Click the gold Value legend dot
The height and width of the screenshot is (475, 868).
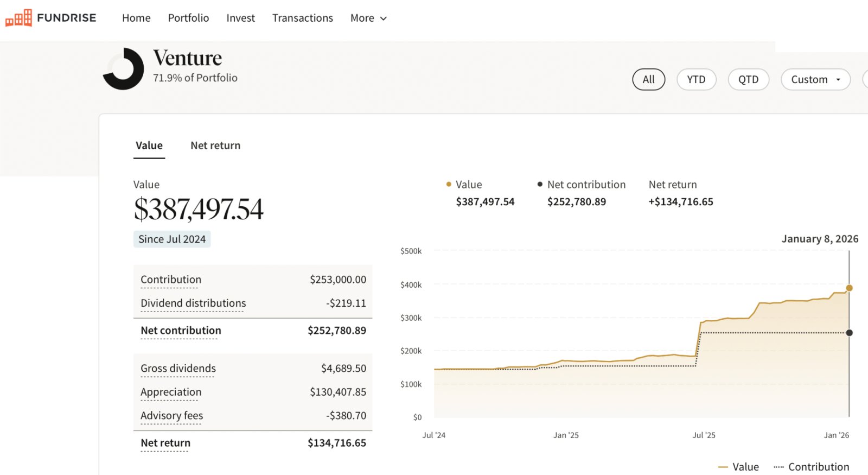(x=449, y=185)
